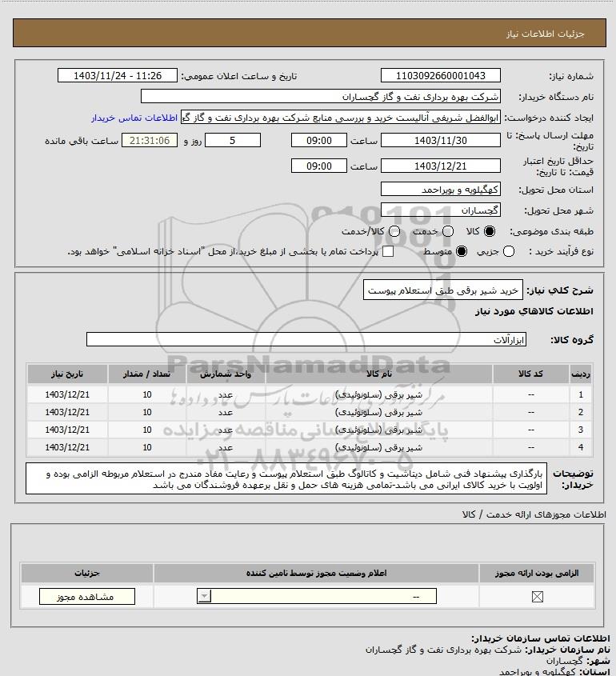Click the توضیحات خریدار text box

click(286, 479)
